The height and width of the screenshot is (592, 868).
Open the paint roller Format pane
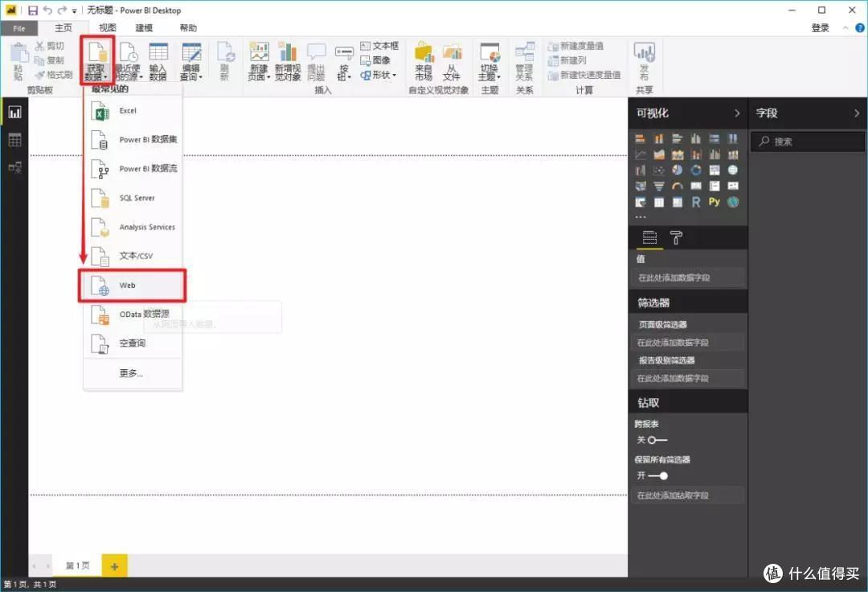tap(676, 237)
